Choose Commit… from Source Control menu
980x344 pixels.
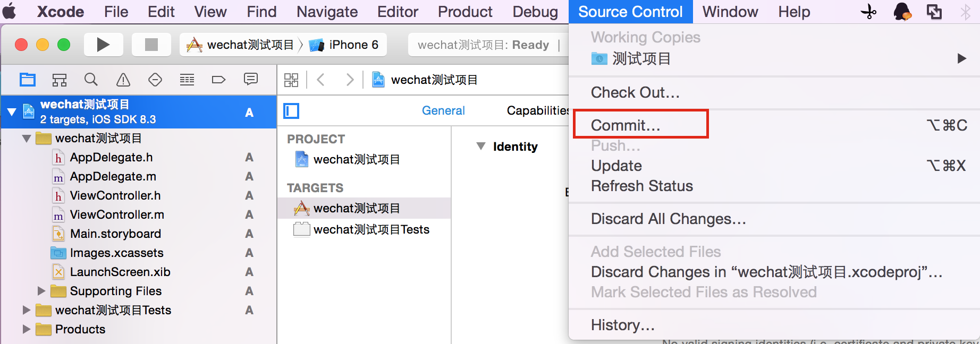626,125
